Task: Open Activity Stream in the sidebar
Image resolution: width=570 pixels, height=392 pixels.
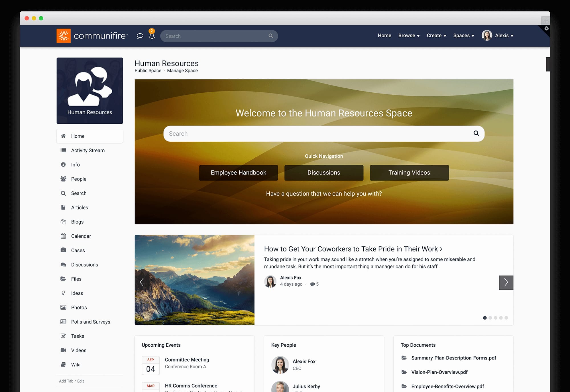Action: [x=88, y=150]
